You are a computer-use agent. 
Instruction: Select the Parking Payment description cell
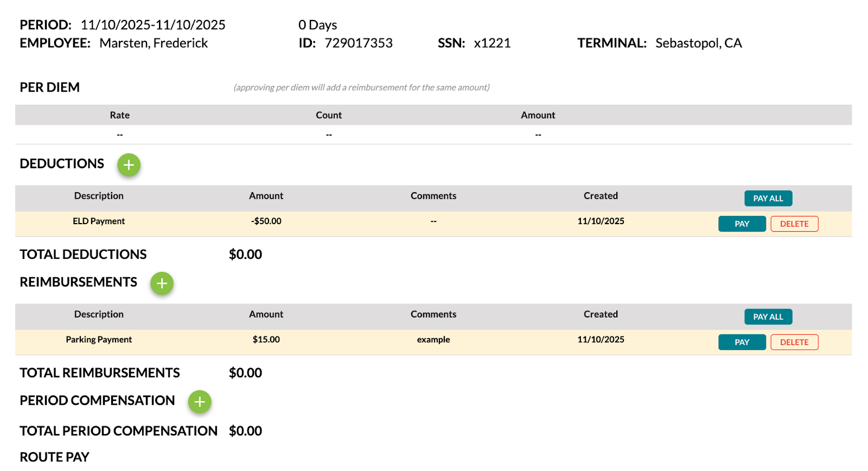(x=99, y=340)
